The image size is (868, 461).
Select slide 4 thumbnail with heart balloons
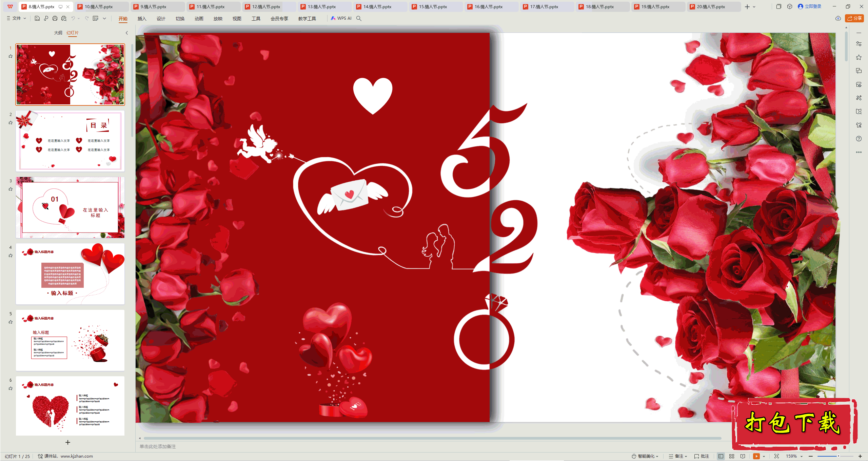click(x=70, y=274)
